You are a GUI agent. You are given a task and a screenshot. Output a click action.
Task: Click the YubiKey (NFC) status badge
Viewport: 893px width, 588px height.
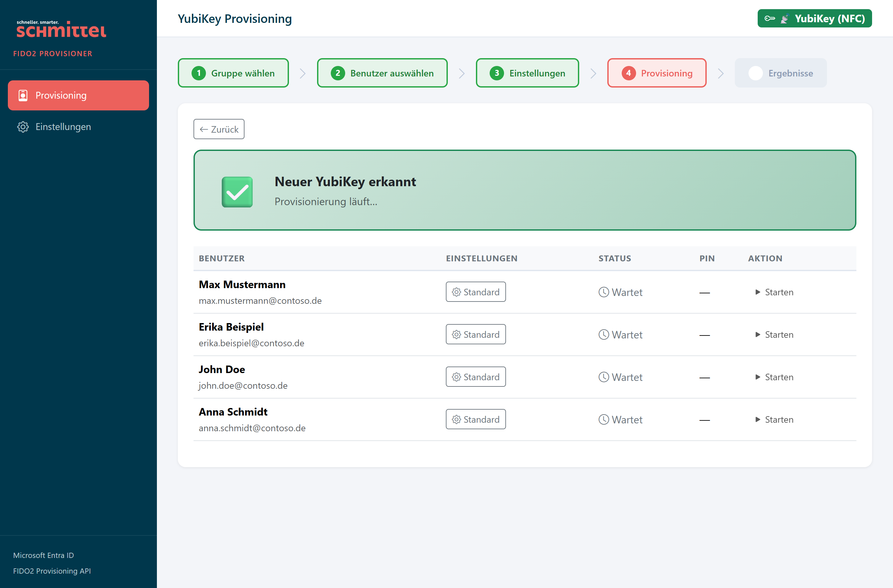coord(814,18)
